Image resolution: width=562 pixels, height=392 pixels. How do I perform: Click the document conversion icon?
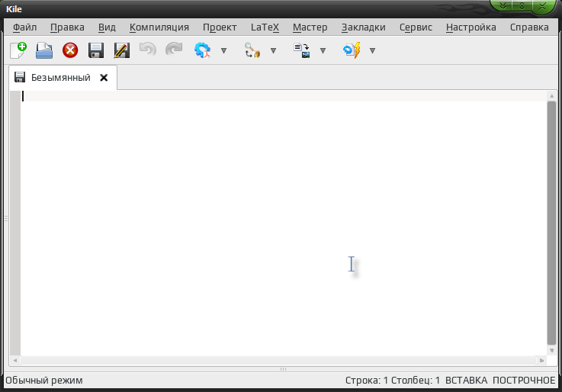[x=301, y=50]
